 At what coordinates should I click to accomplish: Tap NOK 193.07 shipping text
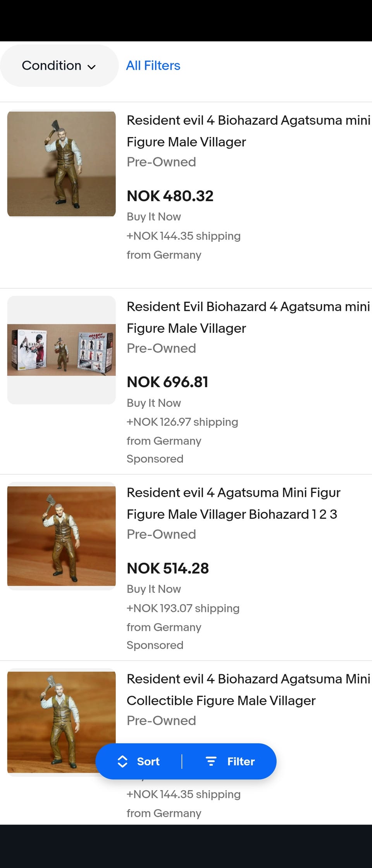click(x=183, y=608)
